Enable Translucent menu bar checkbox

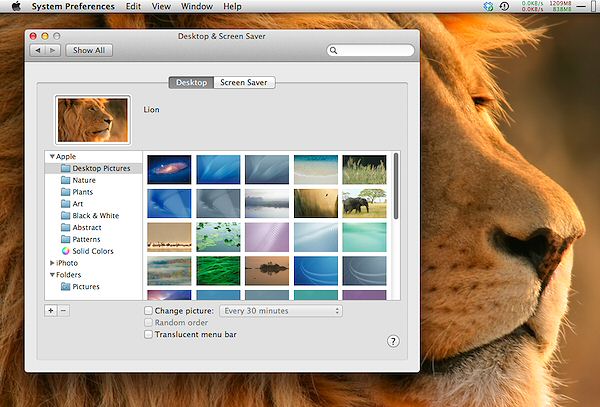point(148,334)
